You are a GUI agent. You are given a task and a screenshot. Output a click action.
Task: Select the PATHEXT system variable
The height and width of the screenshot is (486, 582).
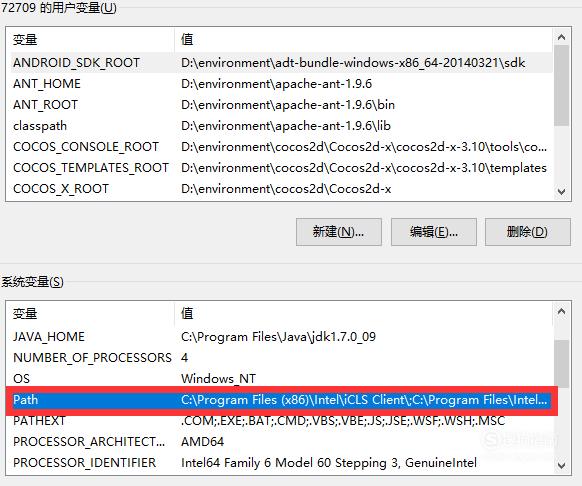coord(281,421)
